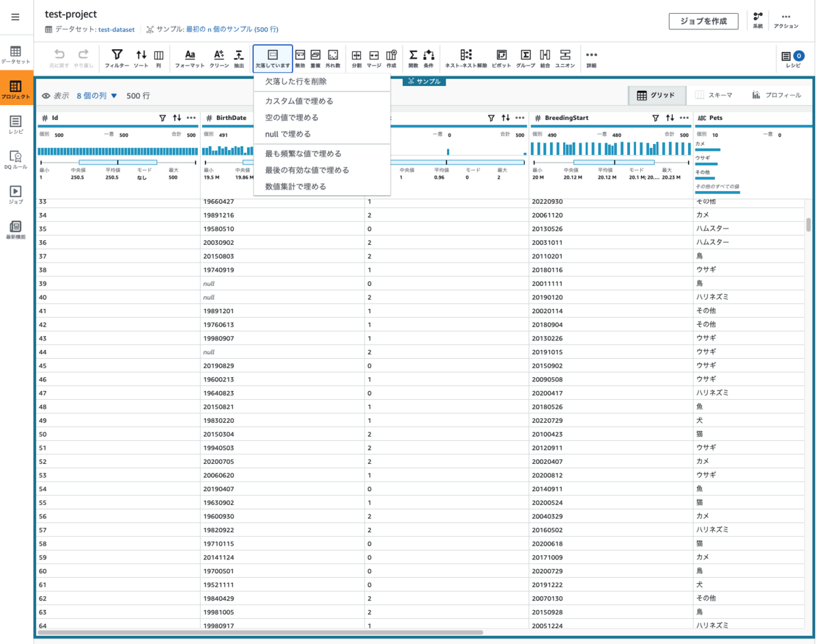Image resolution: width=819 pixels, height=644 pixels.
Task: Open 最初の n 個のサンプル (500 行) link
Action: point(232,29)
